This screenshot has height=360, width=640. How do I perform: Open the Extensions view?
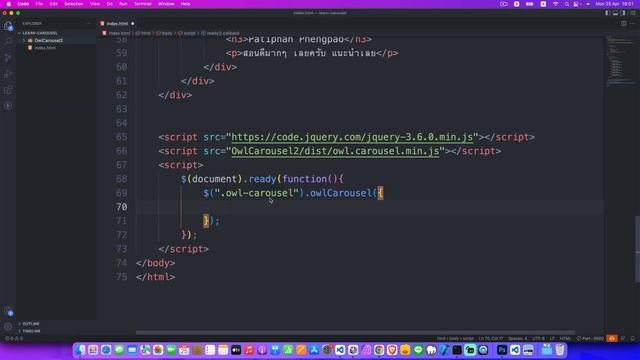click(x=8, y=90)
